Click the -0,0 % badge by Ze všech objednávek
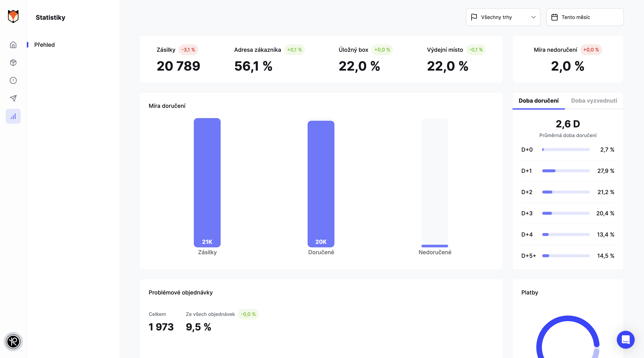644x358 pixels. click(248, 314)
